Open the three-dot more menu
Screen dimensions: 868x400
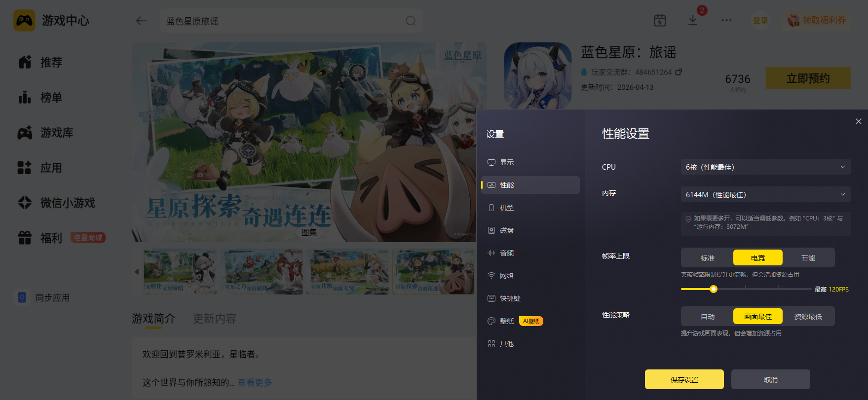[726, 20]
